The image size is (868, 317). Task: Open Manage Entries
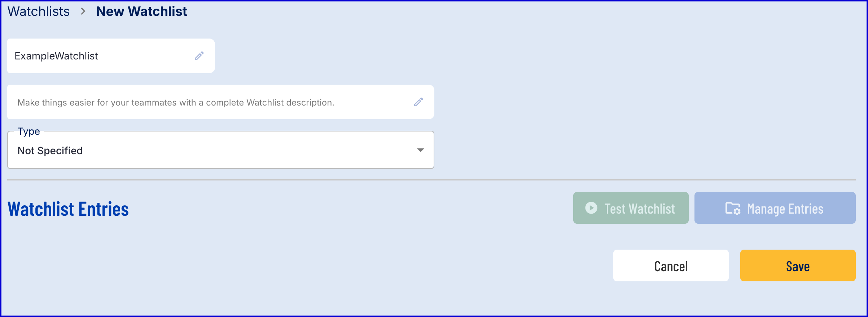tap(775, 208)
